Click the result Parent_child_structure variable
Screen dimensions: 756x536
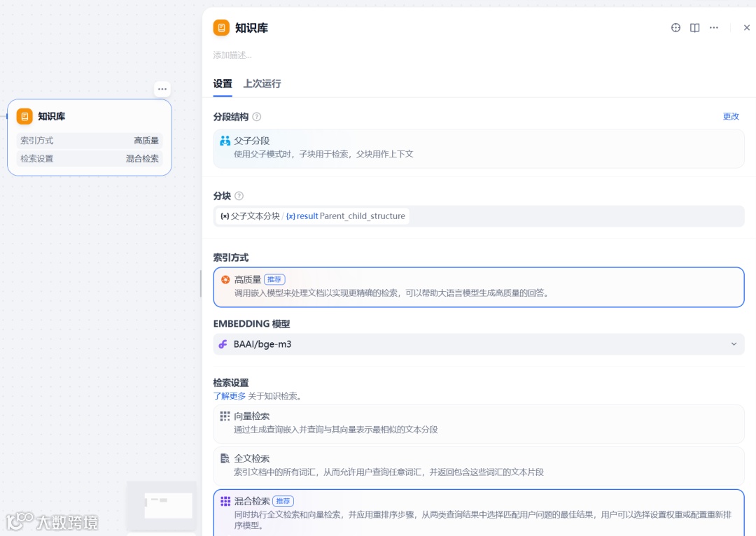[346, 216]
